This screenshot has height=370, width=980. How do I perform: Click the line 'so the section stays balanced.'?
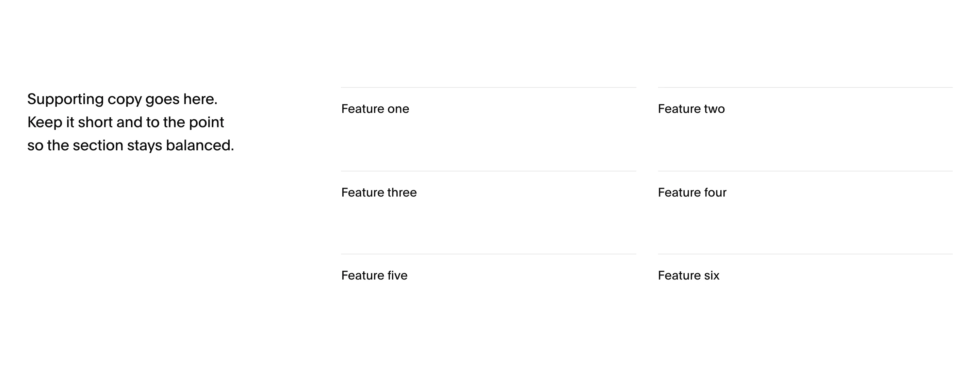[x=130, y=146]
